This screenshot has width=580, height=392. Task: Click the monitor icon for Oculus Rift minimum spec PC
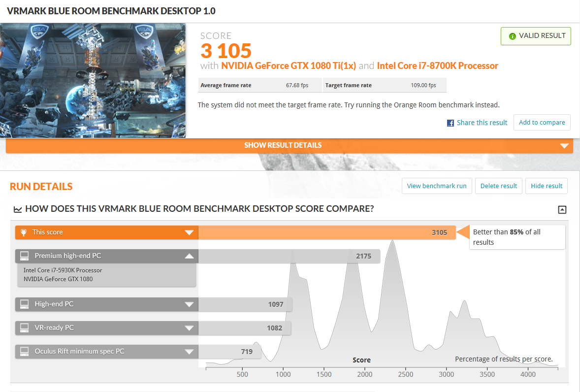pyautogui.click(x=25, y=352)
